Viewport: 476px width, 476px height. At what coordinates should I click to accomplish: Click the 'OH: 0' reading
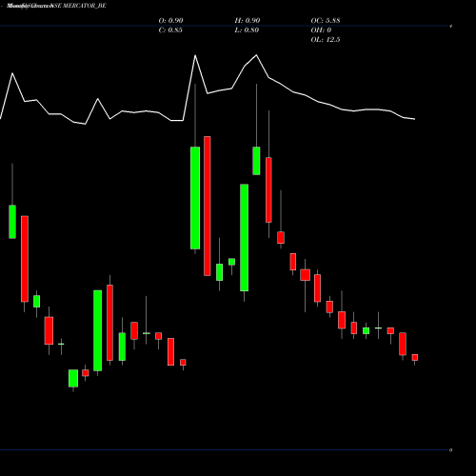pos(321,30)
